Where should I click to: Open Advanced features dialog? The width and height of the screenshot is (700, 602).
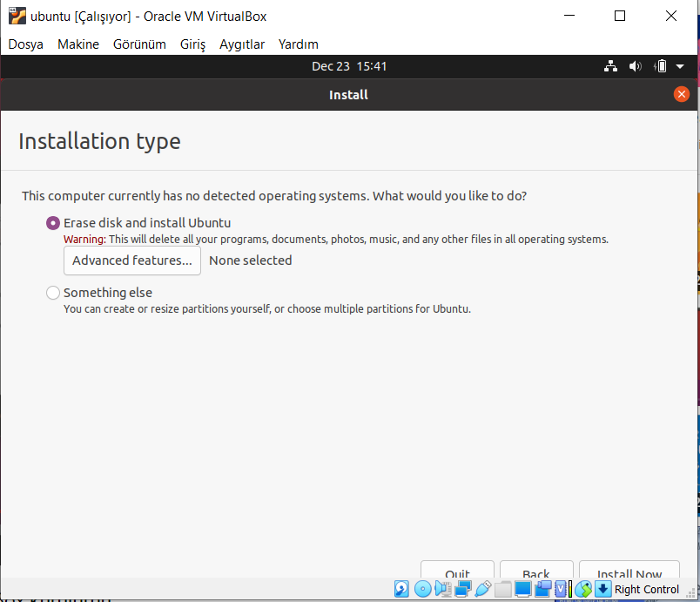pos(132,260)
